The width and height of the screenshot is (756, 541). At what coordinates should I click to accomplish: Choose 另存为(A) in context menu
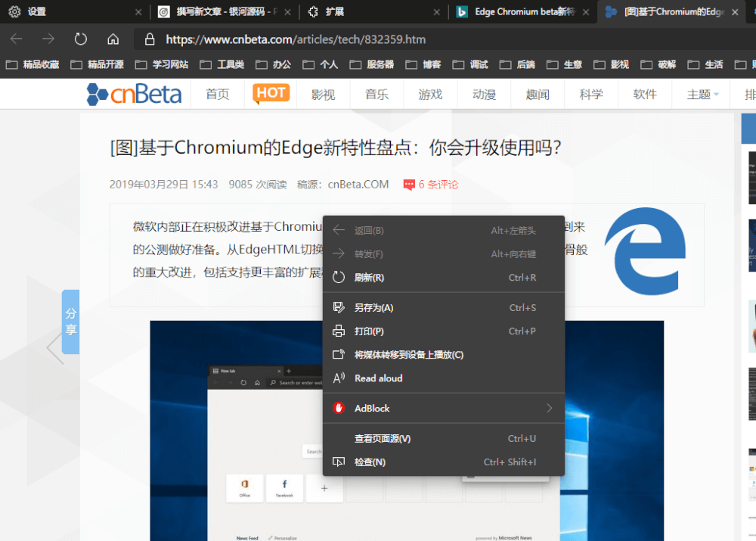pos(444,307)
